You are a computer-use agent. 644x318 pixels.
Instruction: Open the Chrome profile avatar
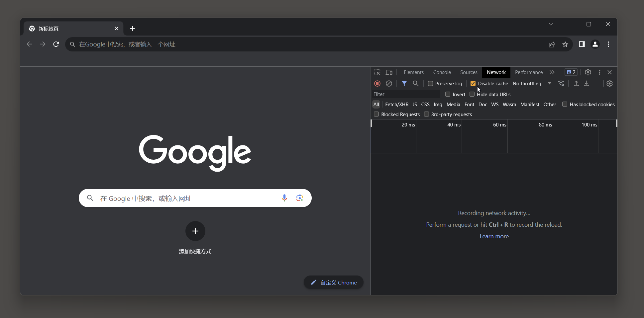[x=595, y=44]
